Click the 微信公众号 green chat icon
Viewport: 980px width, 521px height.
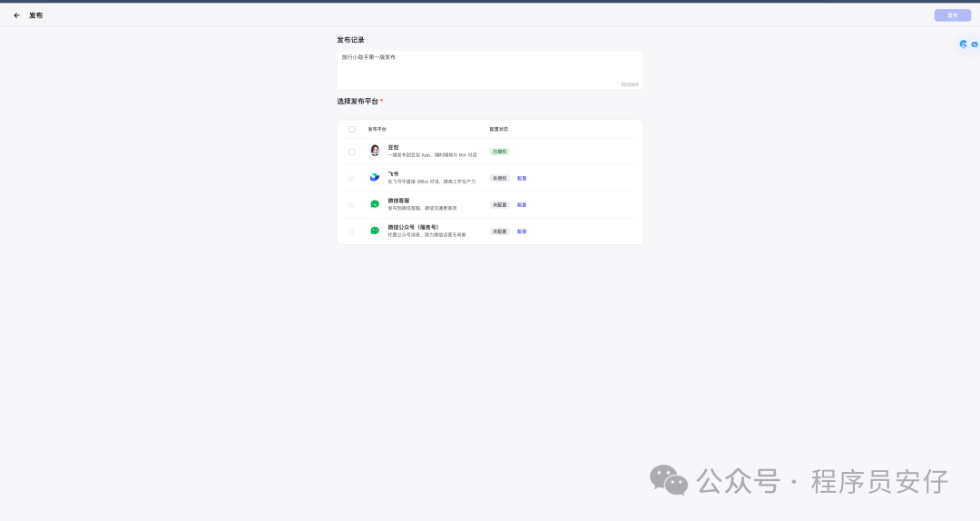click(375, 231)
